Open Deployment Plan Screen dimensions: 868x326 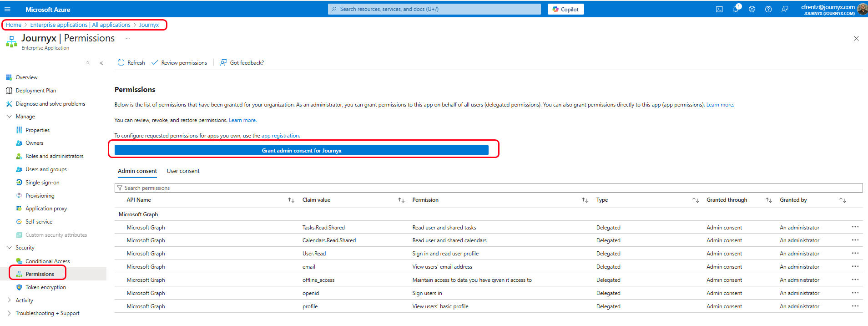[35, 91]
